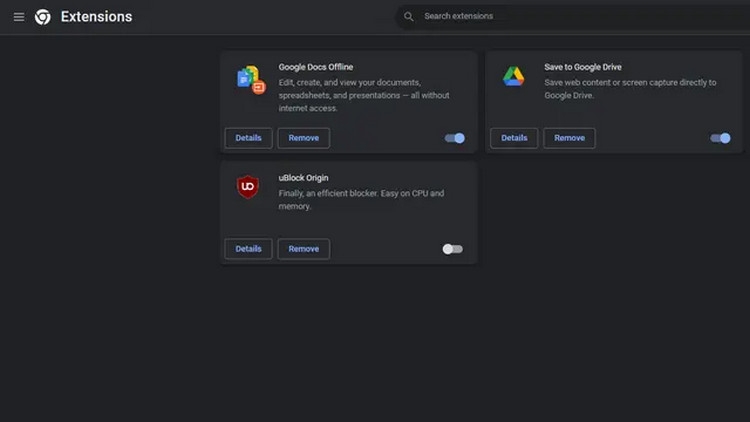Remove the uBlock Origin extension
Image resolution: width=750 pixels, height=422 pixels.
(x=304, y=249)
